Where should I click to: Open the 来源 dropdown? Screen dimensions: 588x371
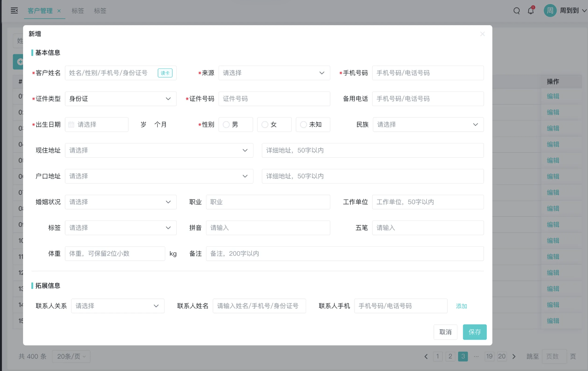[274, 73]
